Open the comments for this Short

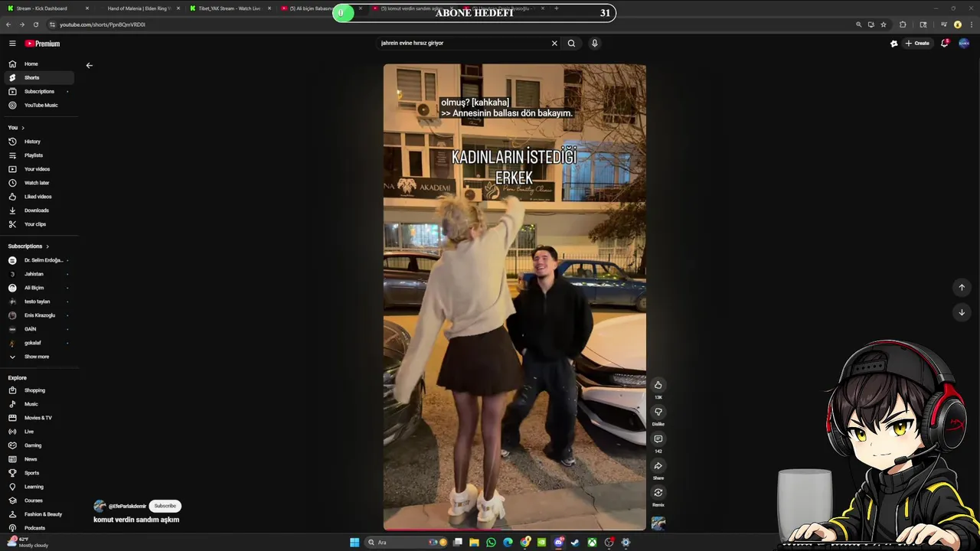tap(658, 439)
